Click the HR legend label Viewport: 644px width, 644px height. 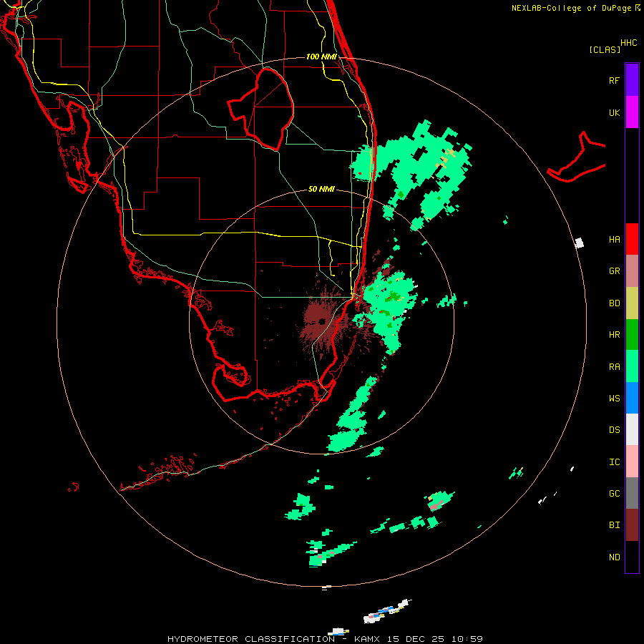[614, 335]
